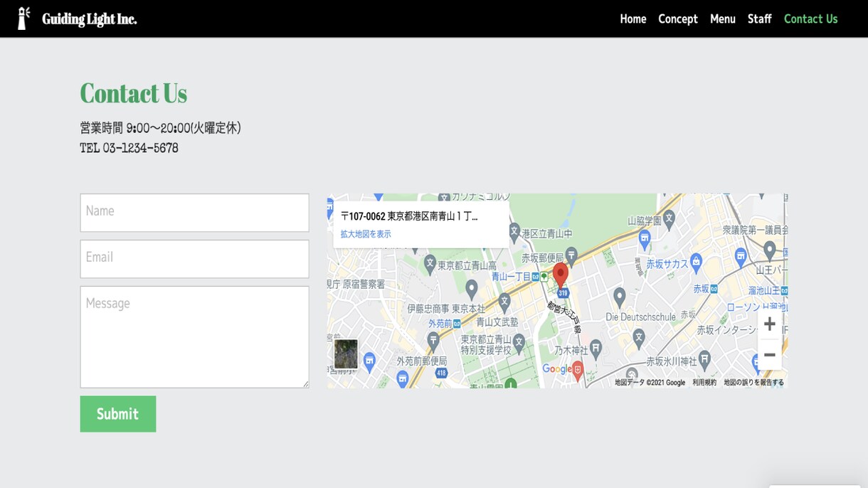Screen dimensions: 868x488
Task: Click the 山脇学園 school marker
Action: pyautogui.click(x=668, y=221)
